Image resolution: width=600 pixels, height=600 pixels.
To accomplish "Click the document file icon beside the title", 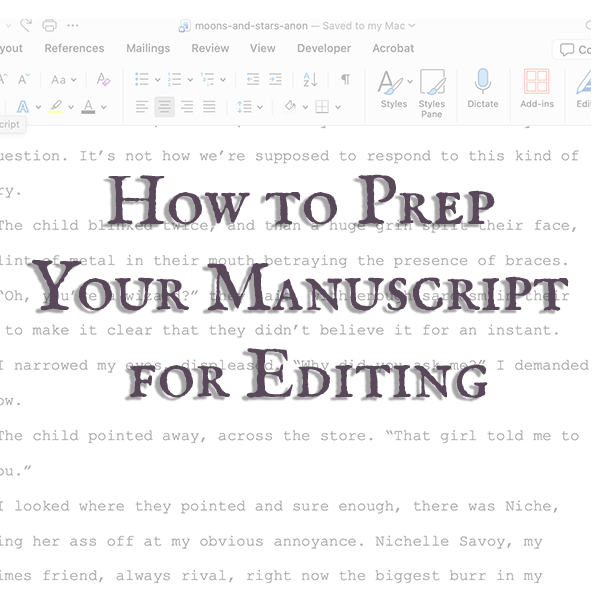I will tap(184, 26).
